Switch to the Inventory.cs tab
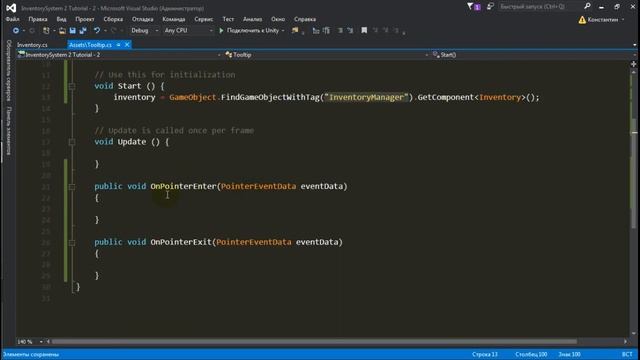 (x=32, y=45)
